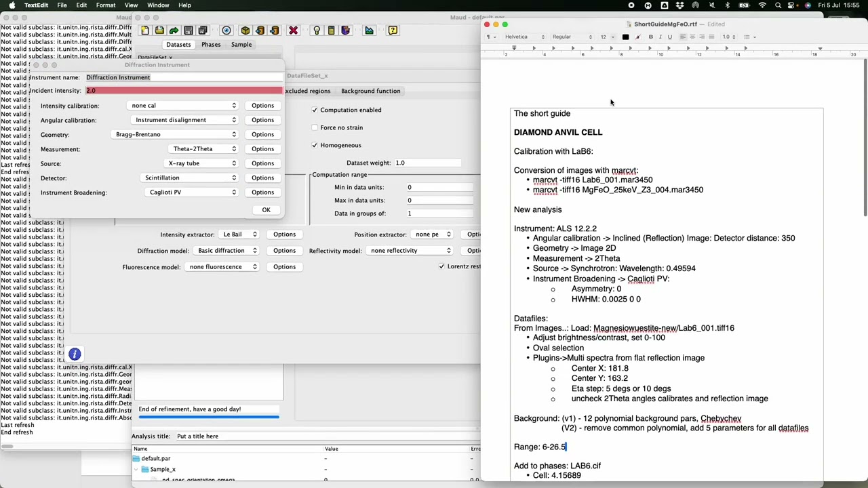The image size is (868, 488).
Task: Switch to the Datasets tab
Action: [178, 45]
